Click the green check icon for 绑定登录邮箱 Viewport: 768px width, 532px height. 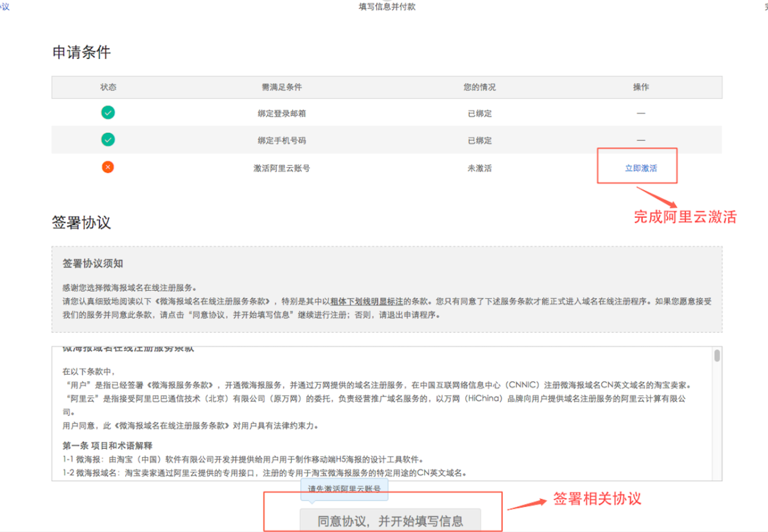pyautogui.click(x=108, y=112)
